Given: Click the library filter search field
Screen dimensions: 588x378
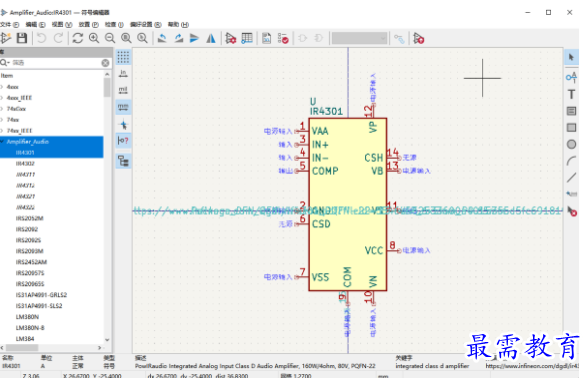Looking at the screenshot, I should click(x=56, y=63).
